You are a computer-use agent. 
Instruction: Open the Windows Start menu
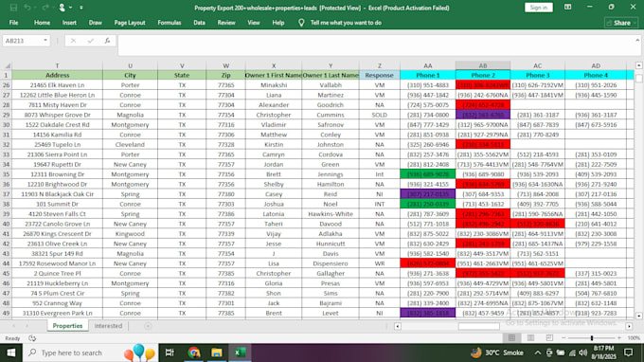[11, 353]
